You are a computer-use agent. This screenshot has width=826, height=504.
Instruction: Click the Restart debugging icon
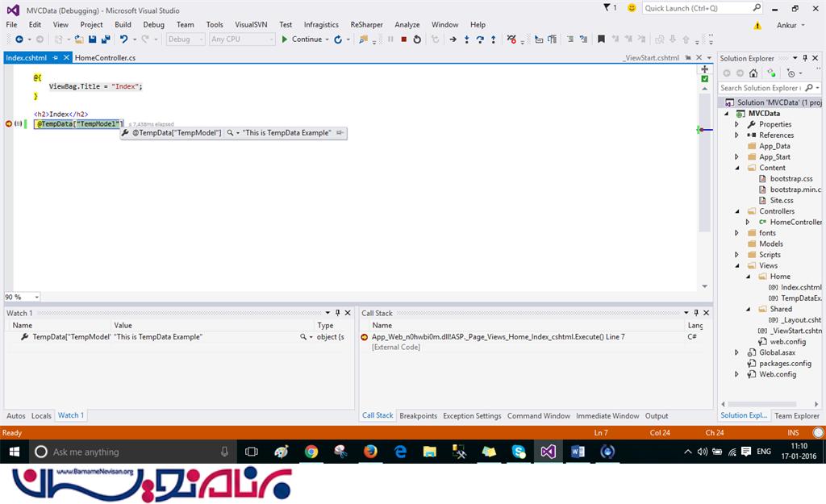click(x=417, y=39)
